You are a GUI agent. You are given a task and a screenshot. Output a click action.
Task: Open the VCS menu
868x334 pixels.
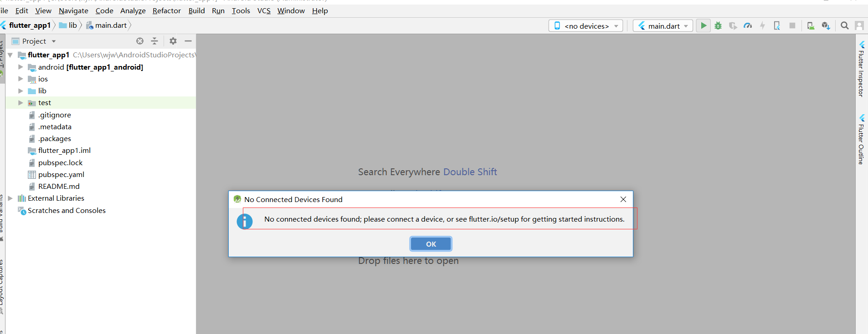264,10
